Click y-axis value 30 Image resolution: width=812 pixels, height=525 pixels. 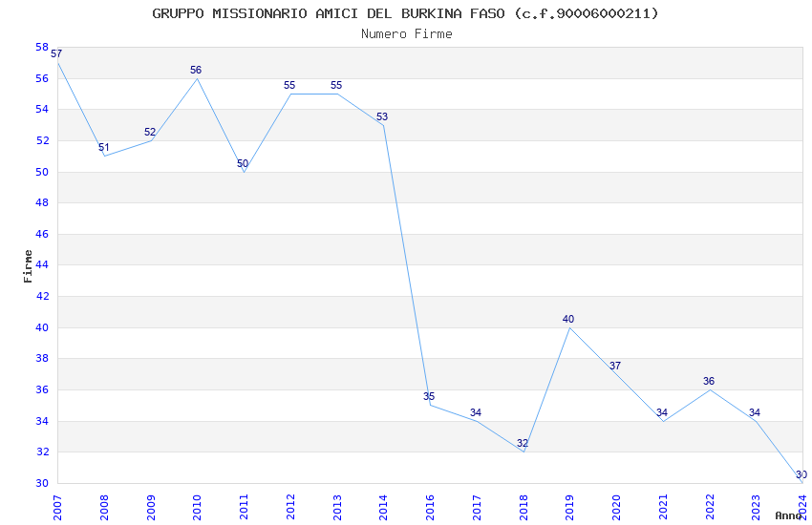click(42, 484)
